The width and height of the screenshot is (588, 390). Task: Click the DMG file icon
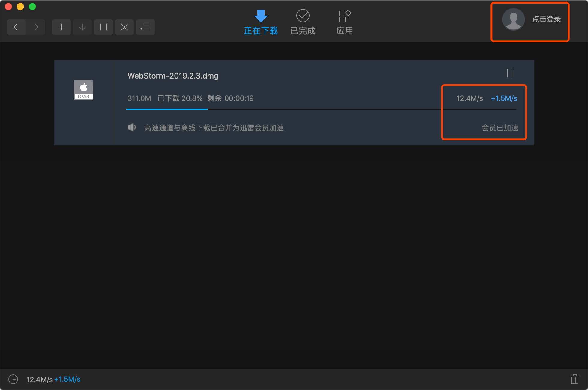click(84, 90)
